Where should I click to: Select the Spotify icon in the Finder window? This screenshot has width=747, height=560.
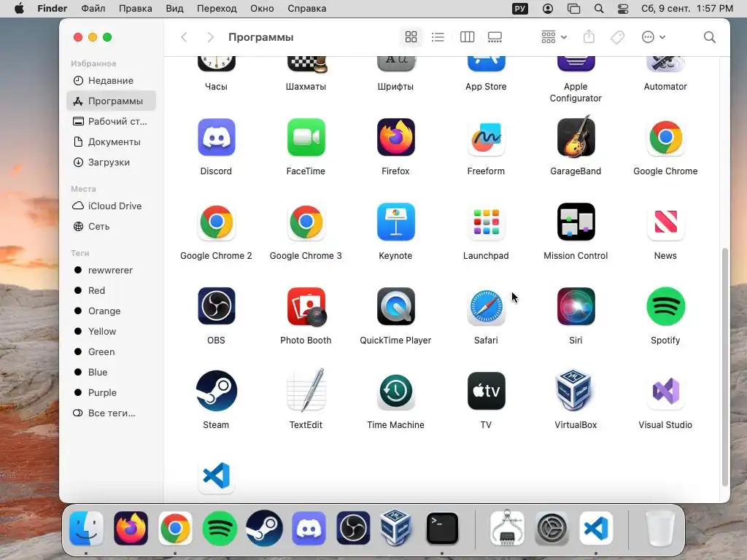pyautogui.click(x=665, y=306)
